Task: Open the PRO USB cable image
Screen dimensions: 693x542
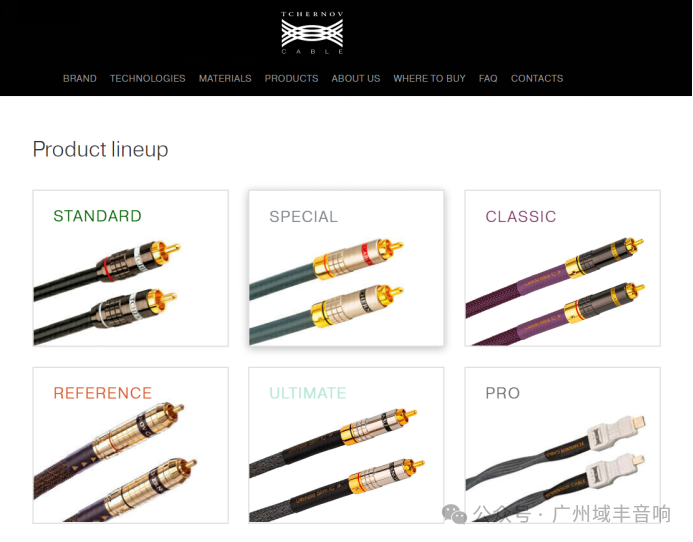Action: 556,464
